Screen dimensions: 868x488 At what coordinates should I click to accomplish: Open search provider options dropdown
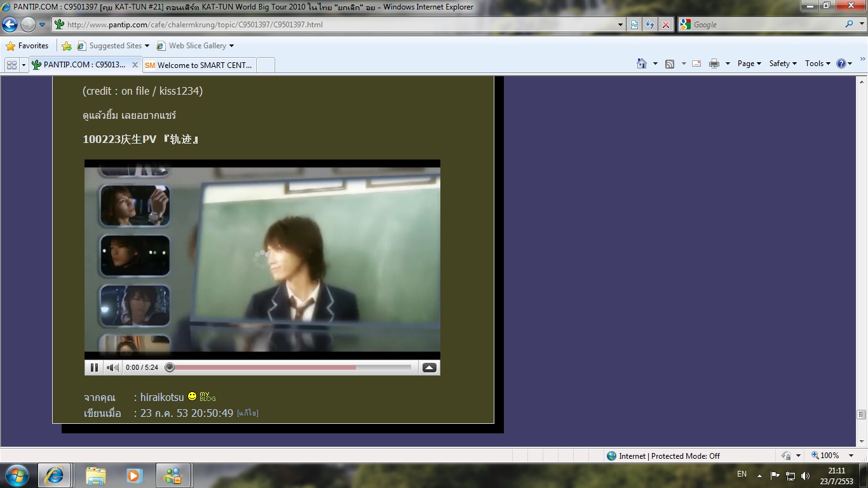[x=861, y=25]
